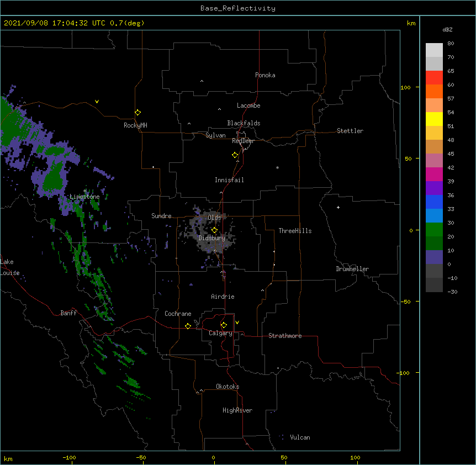Select the Airdrie label

pos(223,297)
